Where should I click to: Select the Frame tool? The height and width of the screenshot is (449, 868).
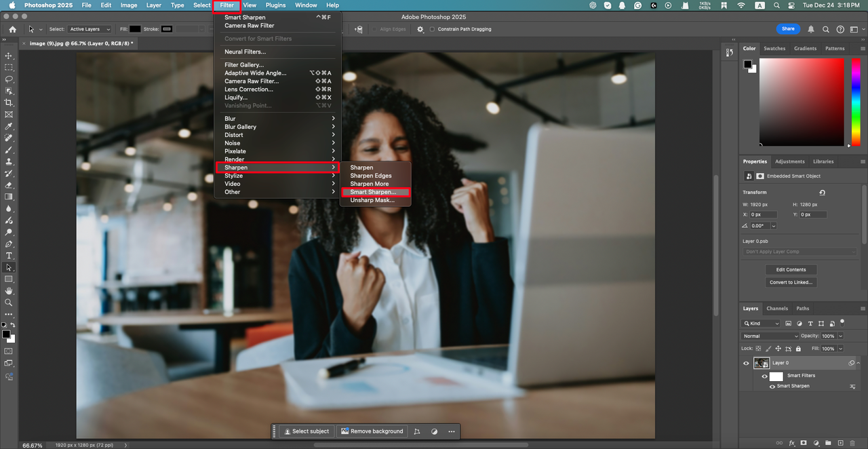point(9,114)
